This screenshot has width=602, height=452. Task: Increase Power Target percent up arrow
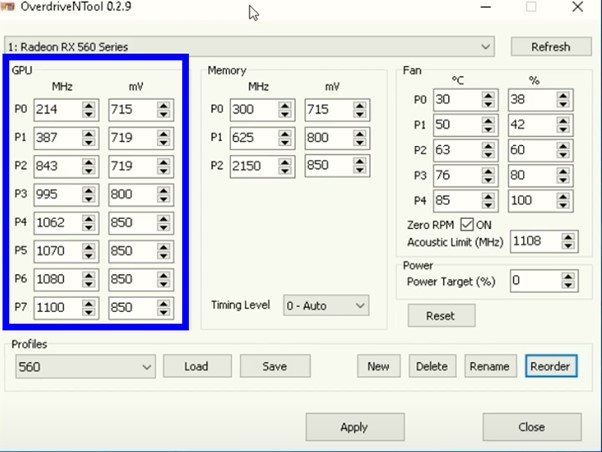point(568,277)
